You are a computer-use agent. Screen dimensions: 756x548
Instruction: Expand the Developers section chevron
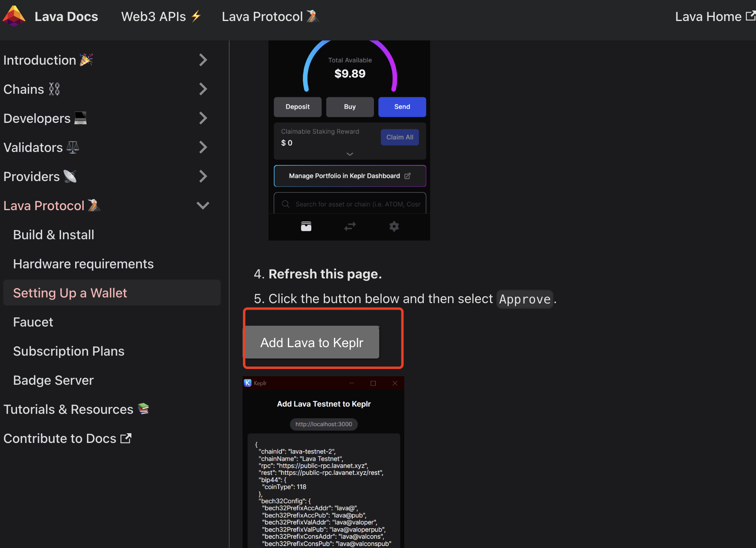203,118
